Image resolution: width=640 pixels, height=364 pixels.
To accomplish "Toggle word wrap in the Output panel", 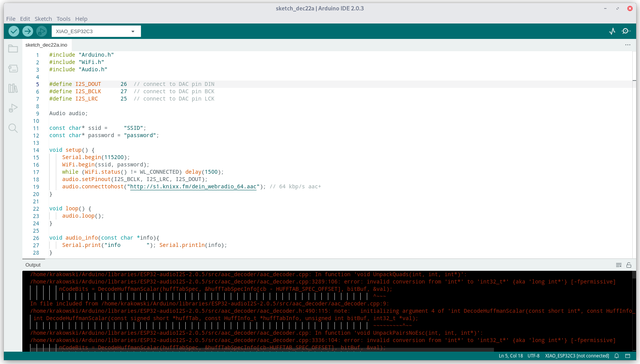I will tap(619, 265).
